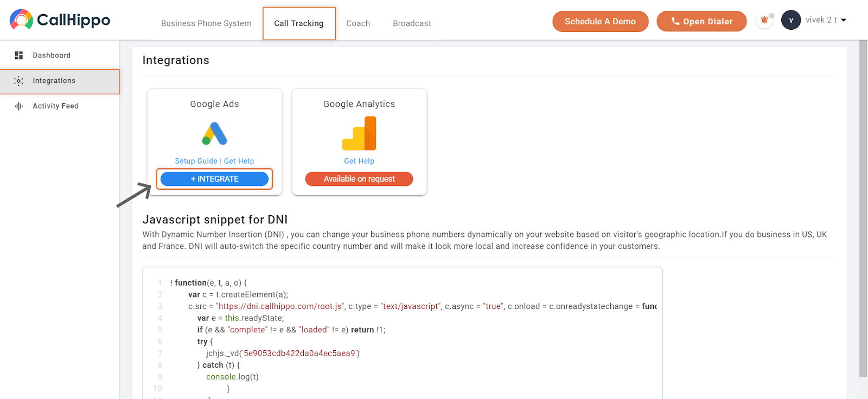Click the Integrations gear icon in sidebar

(x=19, y=81)
